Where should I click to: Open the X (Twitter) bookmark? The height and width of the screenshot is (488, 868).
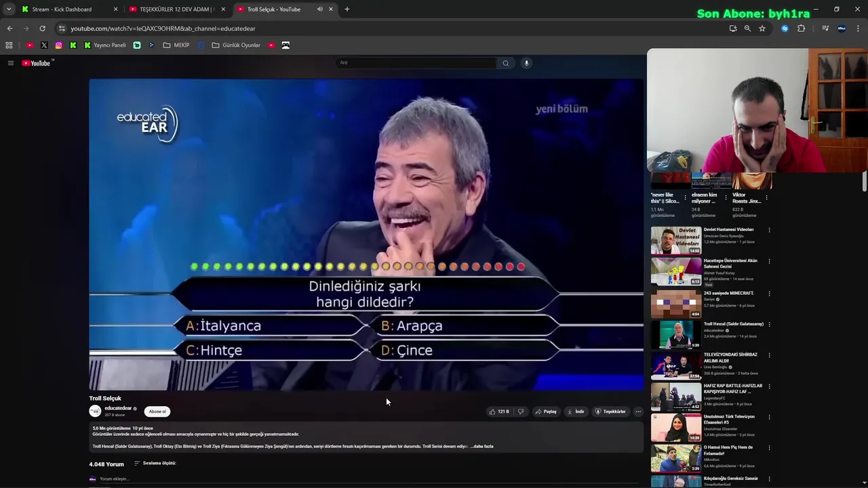(x=44, y=45)
